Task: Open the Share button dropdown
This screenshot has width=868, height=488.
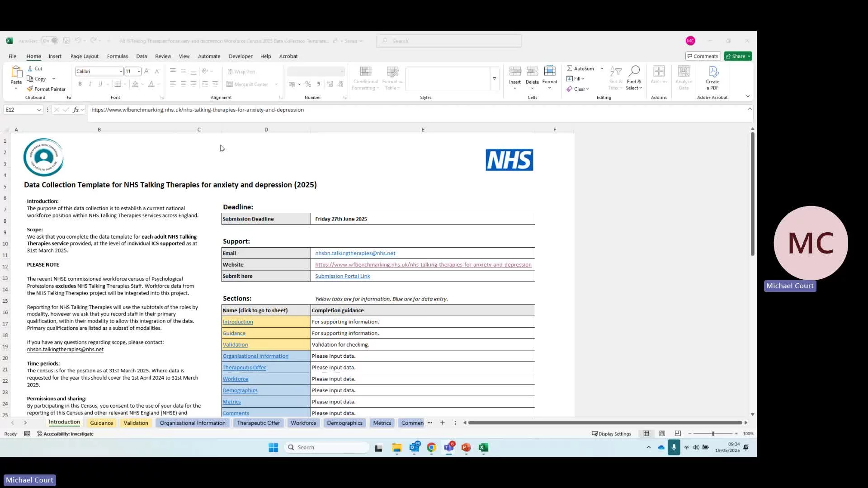Action: [x=749, y=56]
